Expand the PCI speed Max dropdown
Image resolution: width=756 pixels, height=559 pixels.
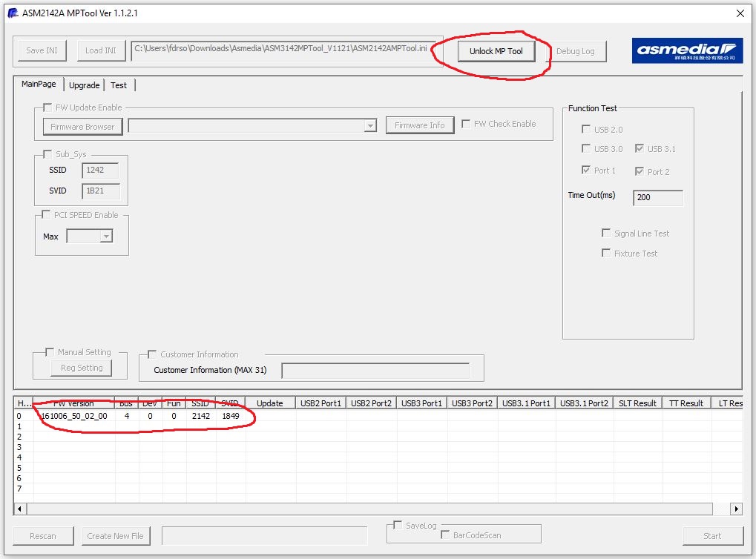106,236
